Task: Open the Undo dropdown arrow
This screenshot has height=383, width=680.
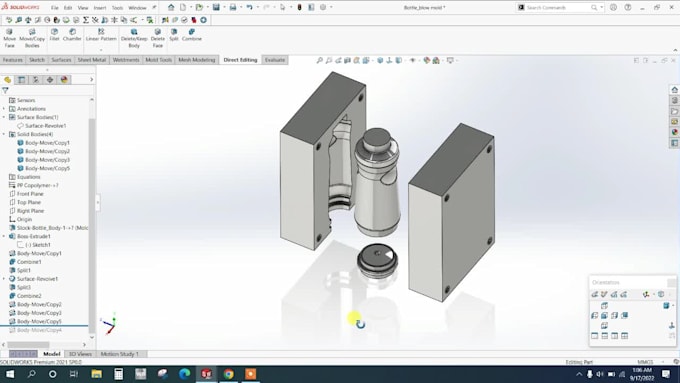Action: 258,7
